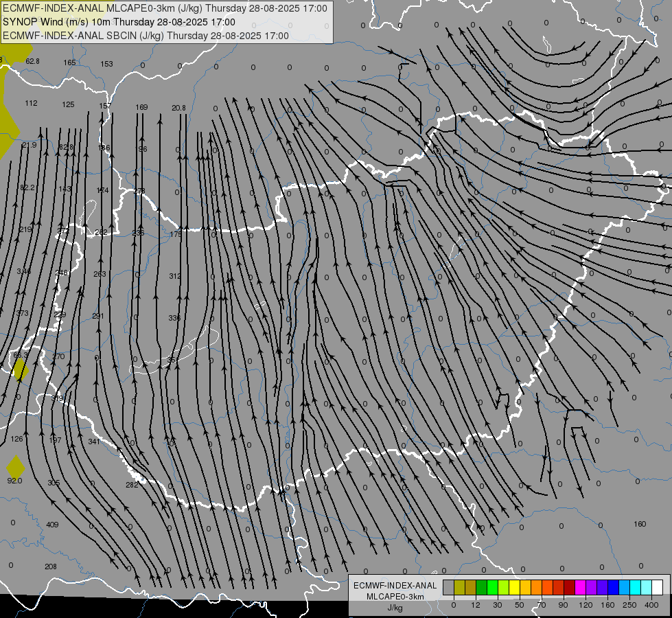This screenshot has width=672, height=618.
Task: Click the legend tick label 30
Action: coord(498,605)
